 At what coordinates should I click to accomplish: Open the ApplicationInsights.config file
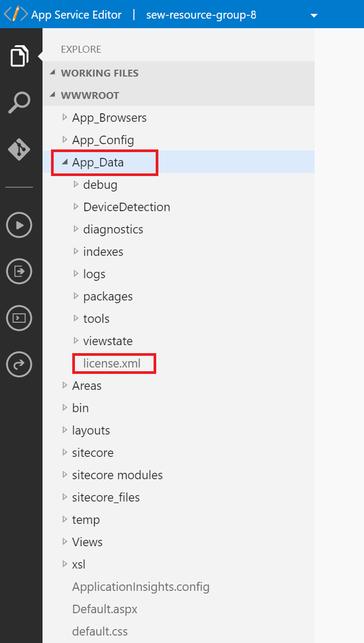(141, 587)
